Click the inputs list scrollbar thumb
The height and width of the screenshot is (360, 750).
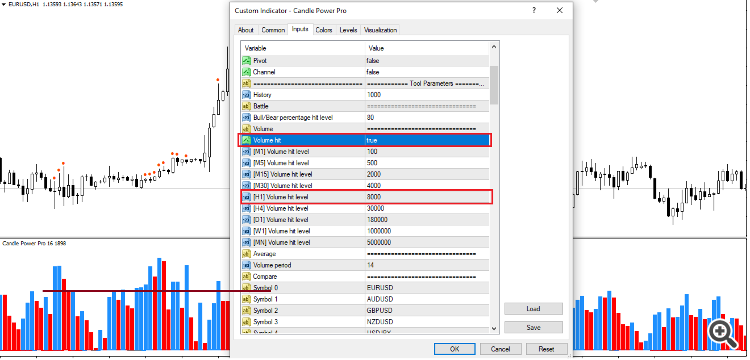(494, 85)
